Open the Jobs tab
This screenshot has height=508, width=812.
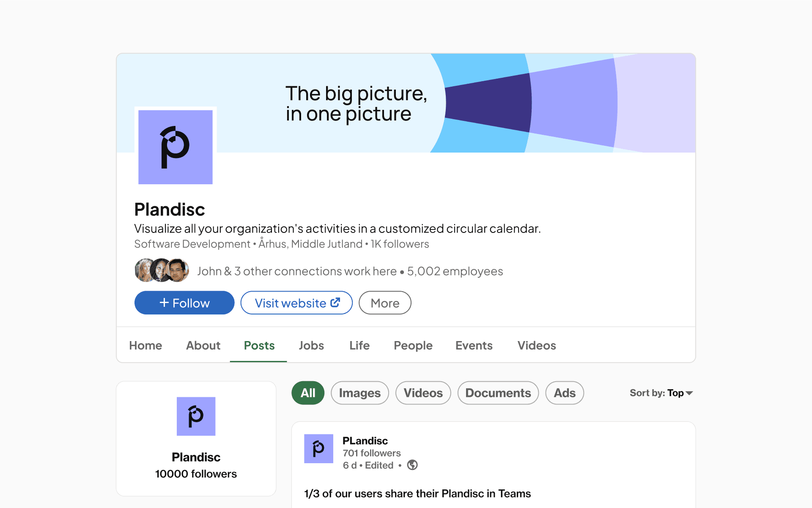(x=311, y=345)
